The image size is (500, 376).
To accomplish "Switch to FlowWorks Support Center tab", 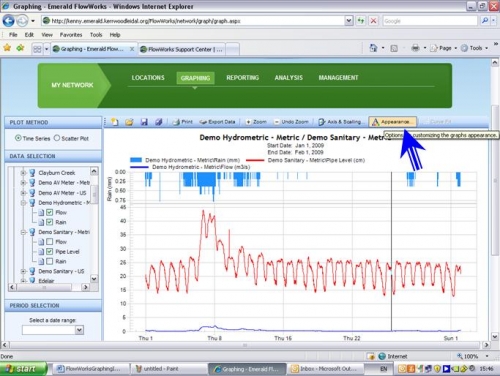I will click(182, 49).
